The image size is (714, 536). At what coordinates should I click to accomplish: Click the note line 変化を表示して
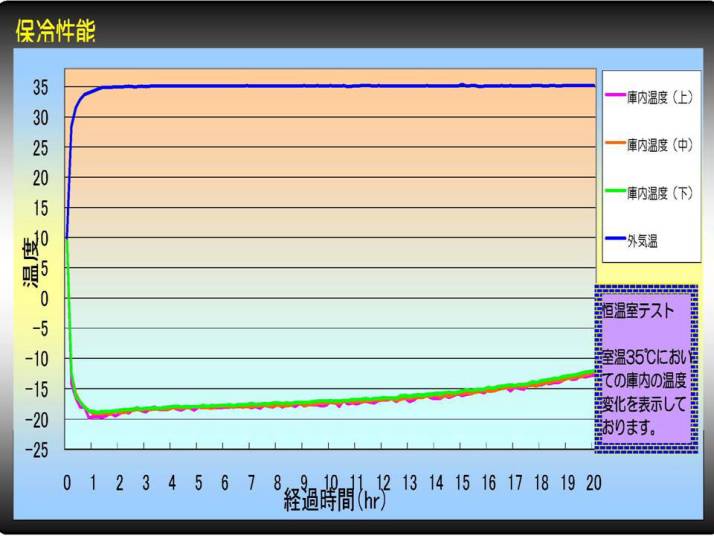pos(644,404)
